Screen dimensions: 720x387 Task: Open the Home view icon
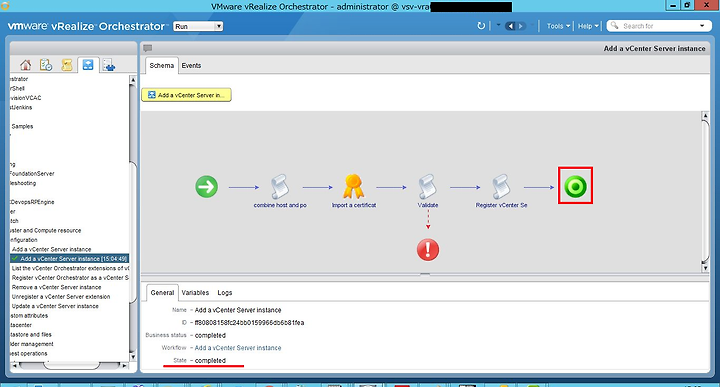point(26,65)
